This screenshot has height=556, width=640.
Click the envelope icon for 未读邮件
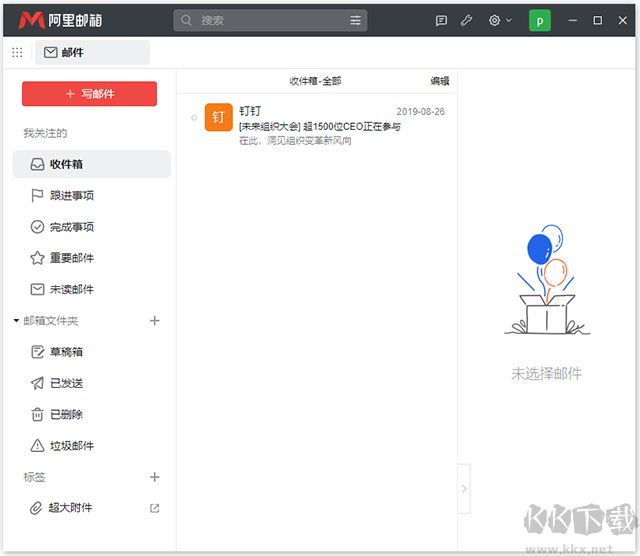tap(37, 289)
